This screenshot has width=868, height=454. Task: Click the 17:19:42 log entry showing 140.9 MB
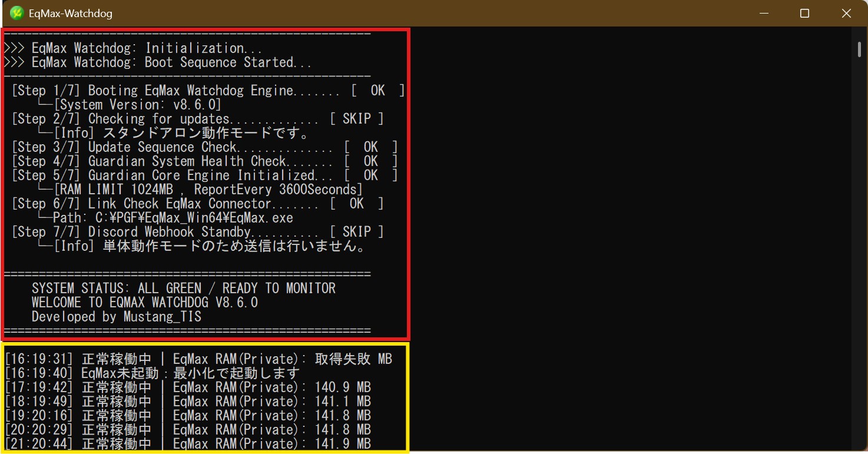click(187, 387)
